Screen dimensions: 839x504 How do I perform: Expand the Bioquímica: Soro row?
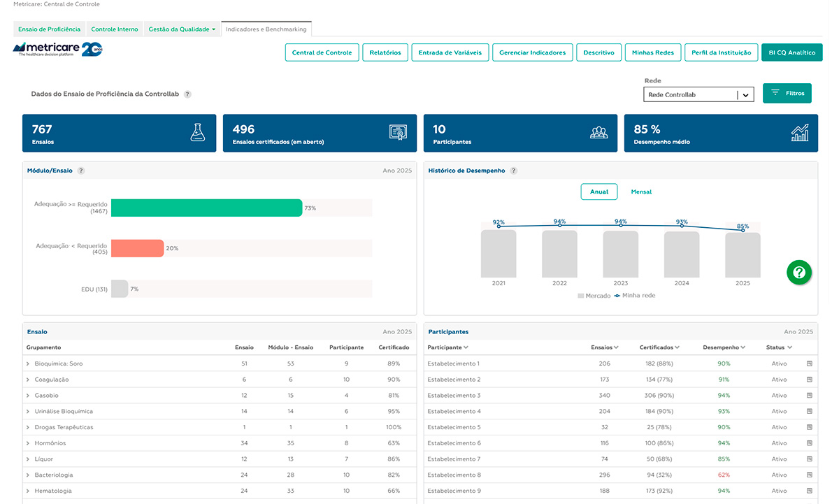28,363
